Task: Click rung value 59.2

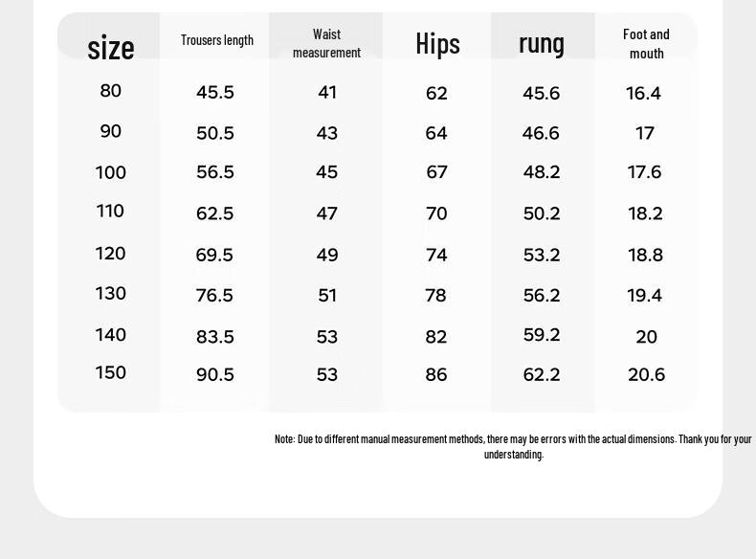Action: pos(542,335)
